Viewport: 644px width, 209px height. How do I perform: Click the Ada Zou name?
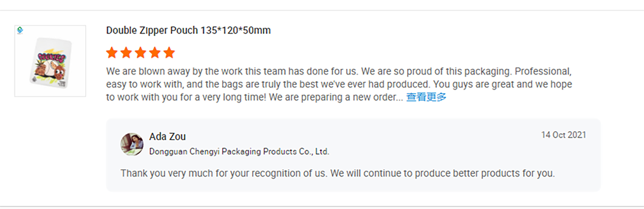pos(167,136)
